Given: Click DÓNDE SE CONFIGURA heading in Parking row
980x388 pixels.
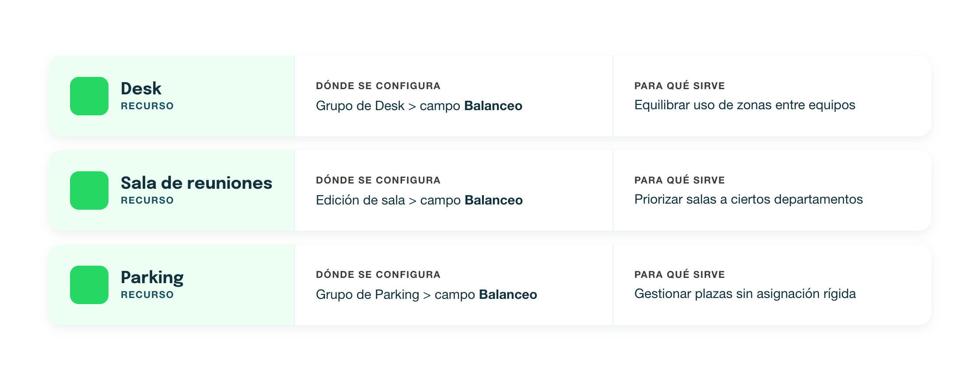Looking at the screenshot, I should (x=378, y=274).
